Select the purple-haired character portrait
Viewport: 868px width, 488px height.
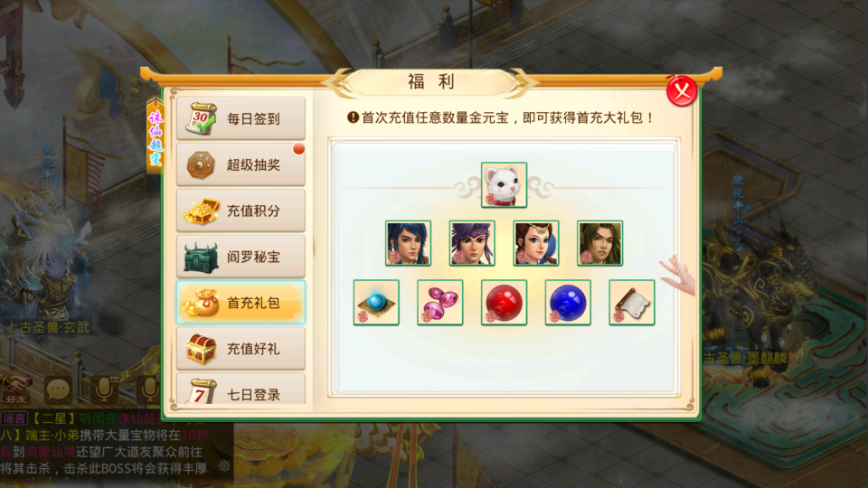(x=472, y=243)
